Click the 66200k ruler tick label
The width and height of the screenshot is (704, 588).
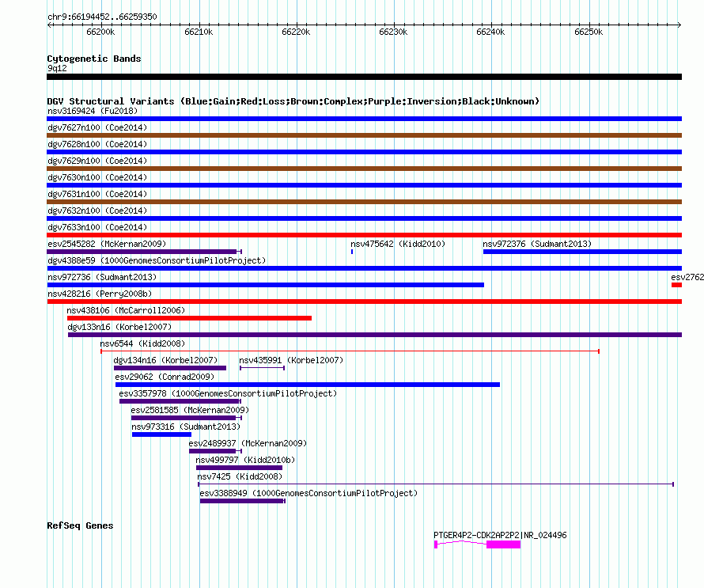click(100, 32)
